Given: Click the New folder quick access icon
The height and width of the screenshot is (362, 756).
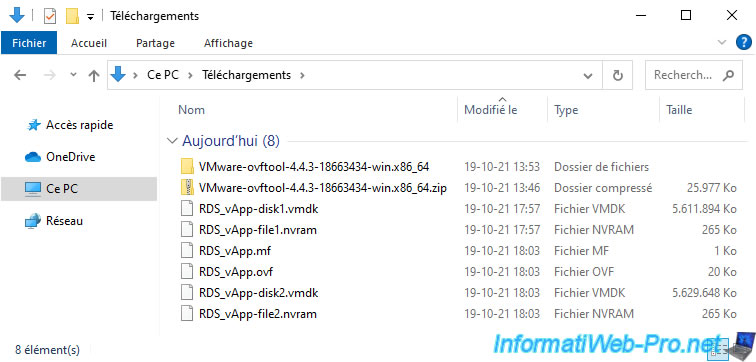Looking at the screenshot, I should pos(72,16).
